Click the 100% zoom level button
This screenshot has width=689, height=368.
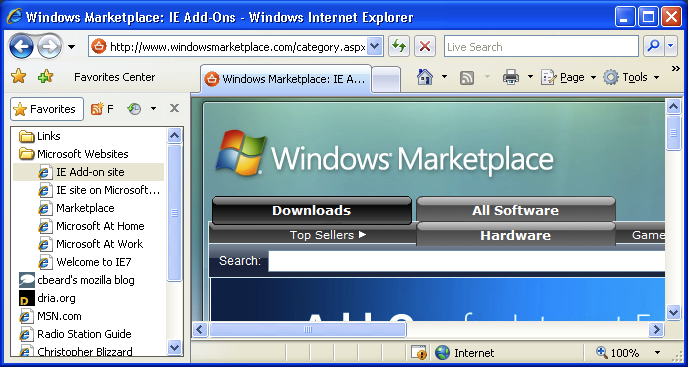tap(617, 353)
